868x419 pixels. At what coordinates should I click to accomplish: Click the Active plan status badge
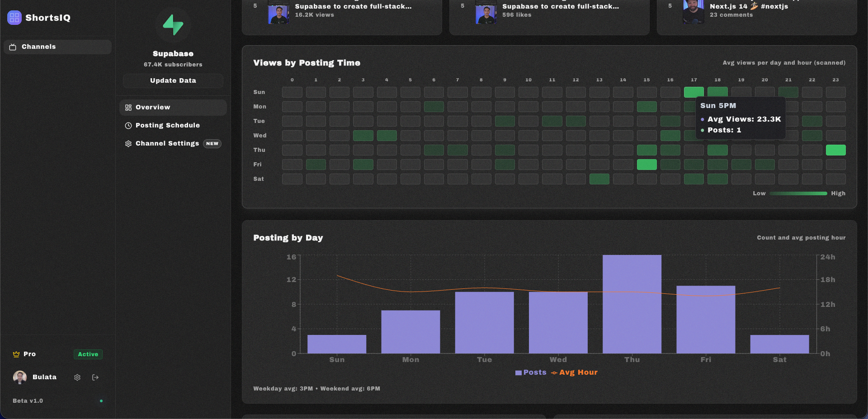click(x=88, y=354)
